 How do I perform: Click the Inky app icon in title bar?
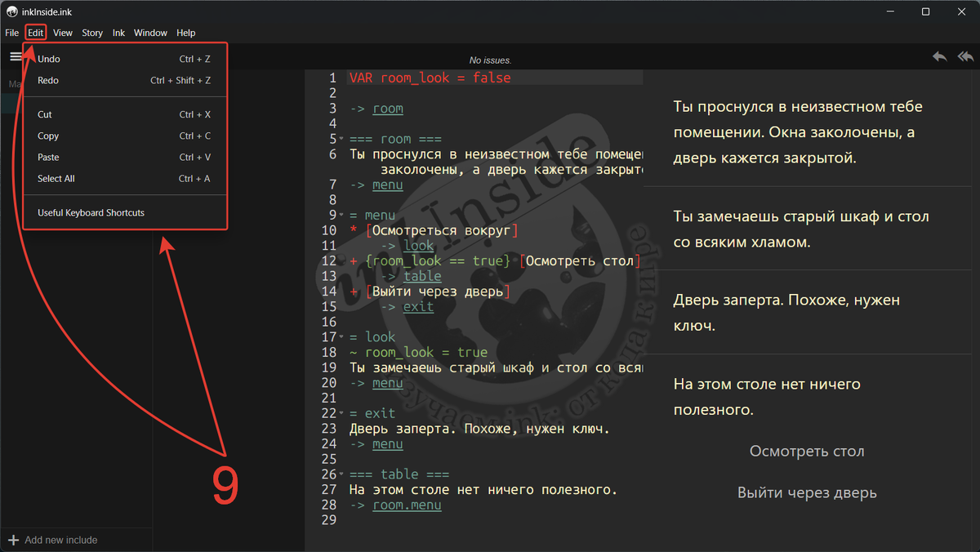(11, 11)
